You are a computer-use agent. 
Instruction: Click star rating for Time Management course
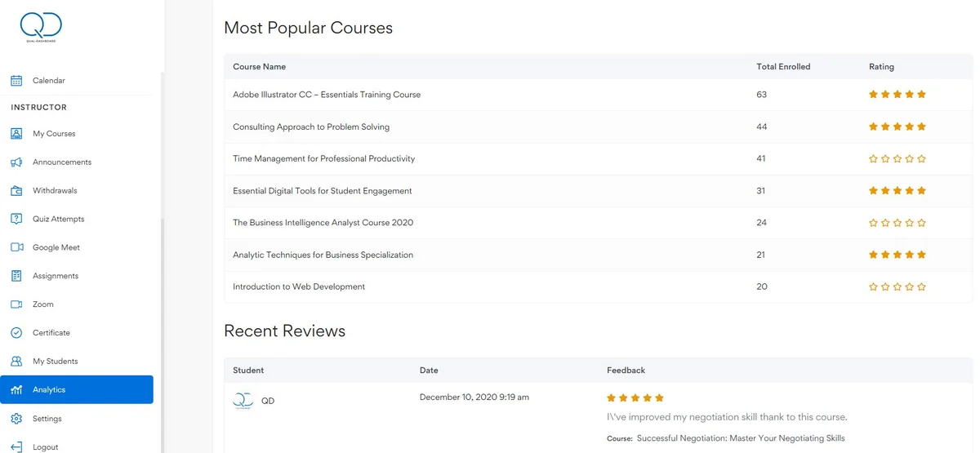click(x=898, y=159)
